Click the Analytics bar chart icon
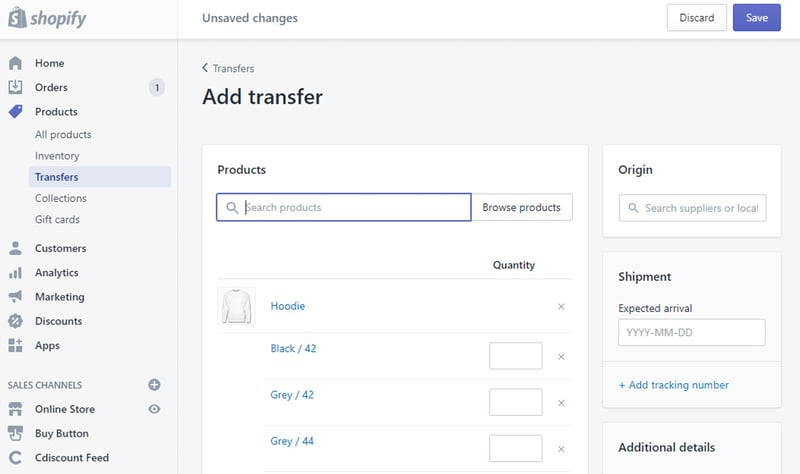Image resolution: width=800 pixels, height=474 pixels. pos(15,272)
